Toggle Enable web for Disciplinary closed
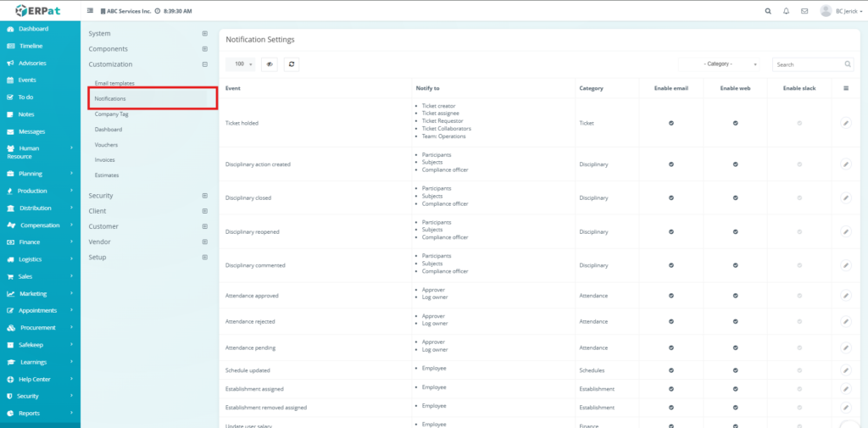 [735, 197]
